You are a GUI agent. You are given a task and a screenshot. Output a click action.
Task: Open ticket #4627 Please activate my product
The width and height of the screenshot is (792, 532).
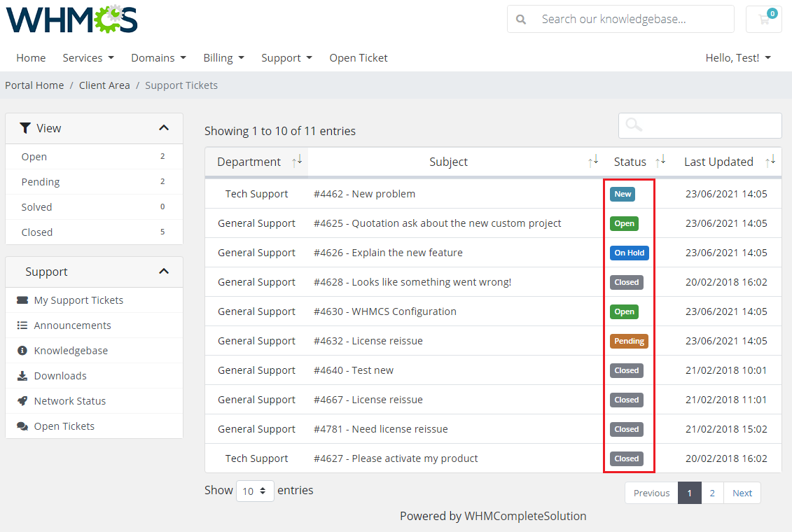396,458
